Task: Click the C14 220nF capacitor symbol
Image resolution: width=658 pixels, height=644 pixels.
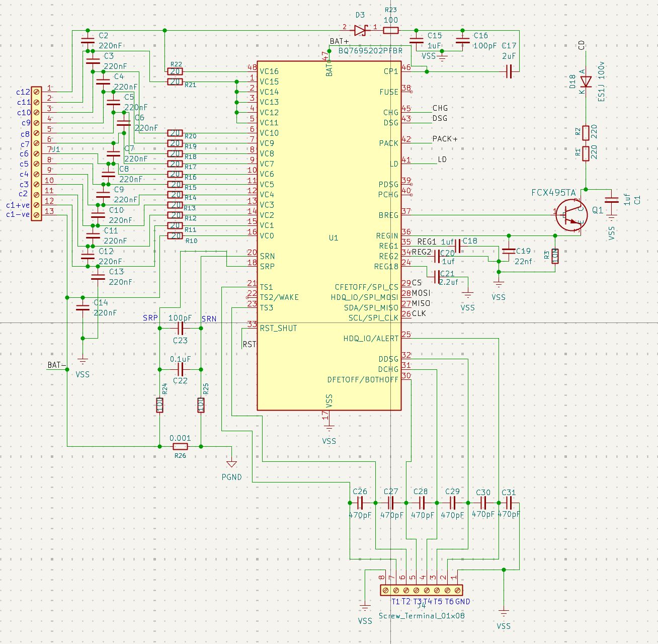Action: (x=83, y=307)
